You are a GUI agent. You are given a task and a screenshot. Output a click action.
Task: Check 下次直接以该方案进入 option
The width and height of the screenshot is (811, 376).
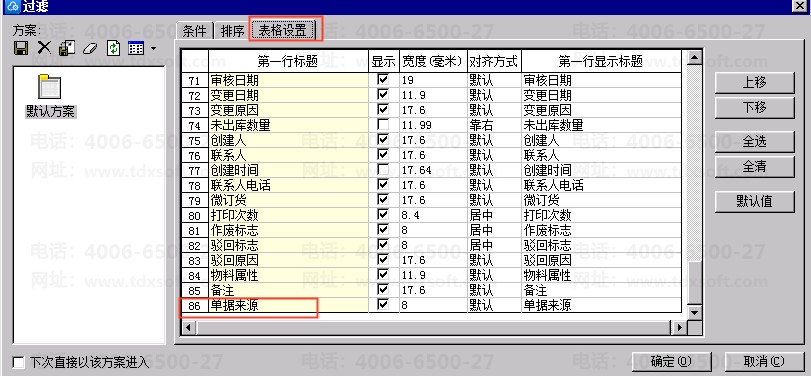coord(19,362)
